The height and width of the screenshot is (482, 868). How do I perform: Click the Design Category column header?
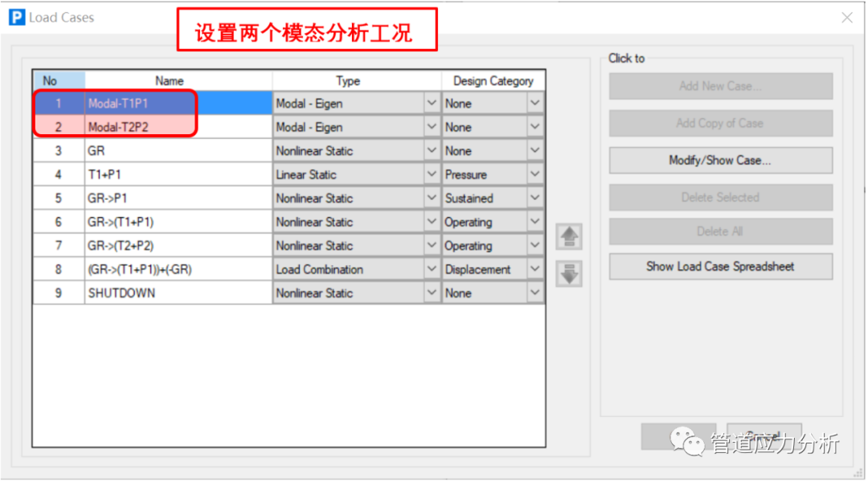point(493,81)
